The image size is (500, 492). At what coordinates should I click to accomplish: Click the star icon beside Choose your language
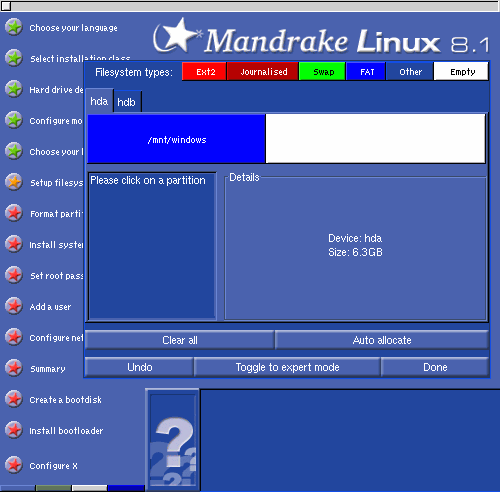click(14, 28)
